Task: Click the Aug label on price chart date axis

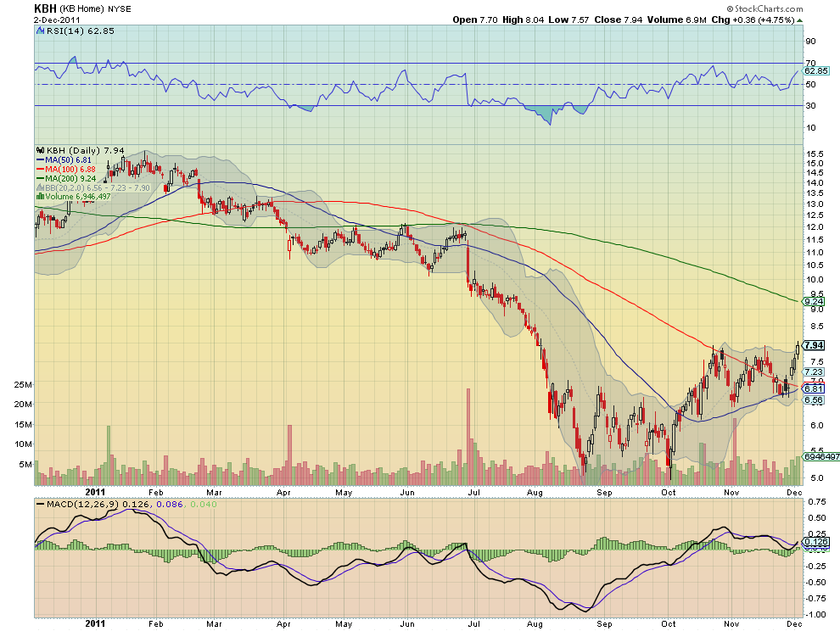Action: [535, 492]
